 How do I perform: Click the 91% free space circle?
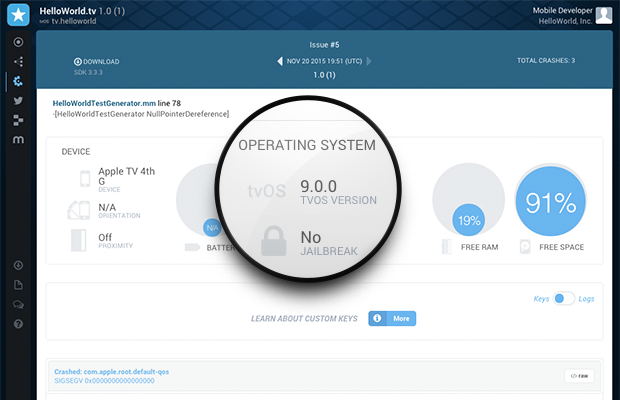550,202
